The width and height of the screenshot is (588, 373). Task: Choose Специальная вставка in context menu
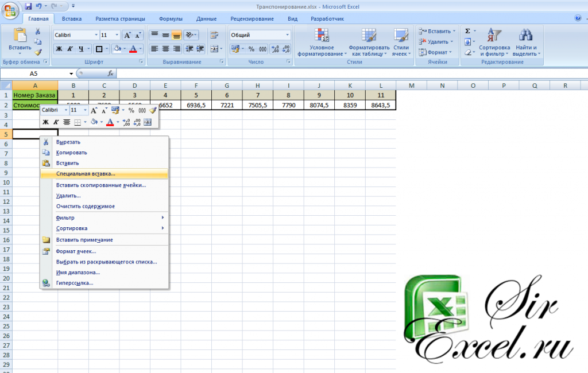point(86,173)
